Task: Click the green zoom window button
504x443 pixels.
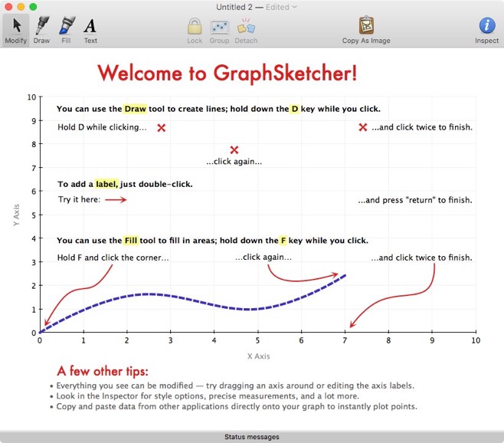Action: [x=33, y=7]
